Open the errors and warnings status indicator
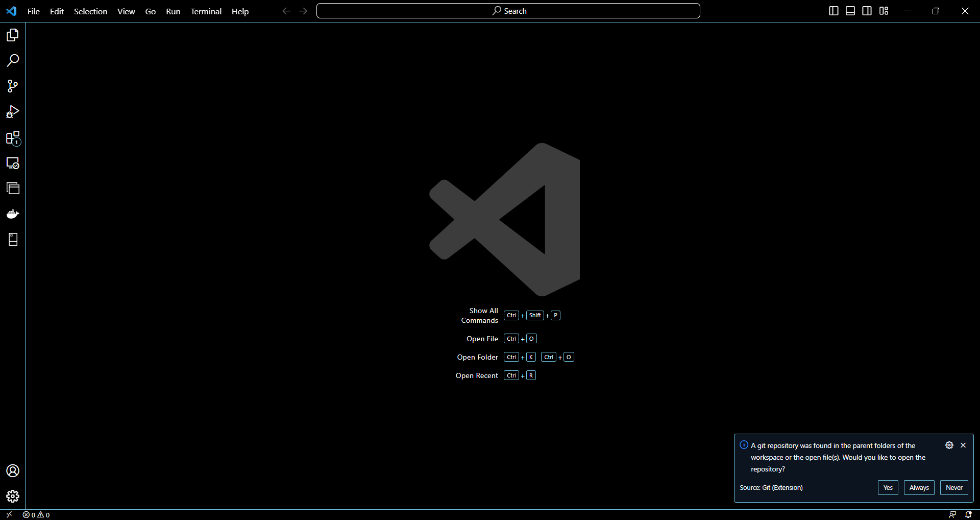Screen dimensions: 980x520 [x=36, y=514]
